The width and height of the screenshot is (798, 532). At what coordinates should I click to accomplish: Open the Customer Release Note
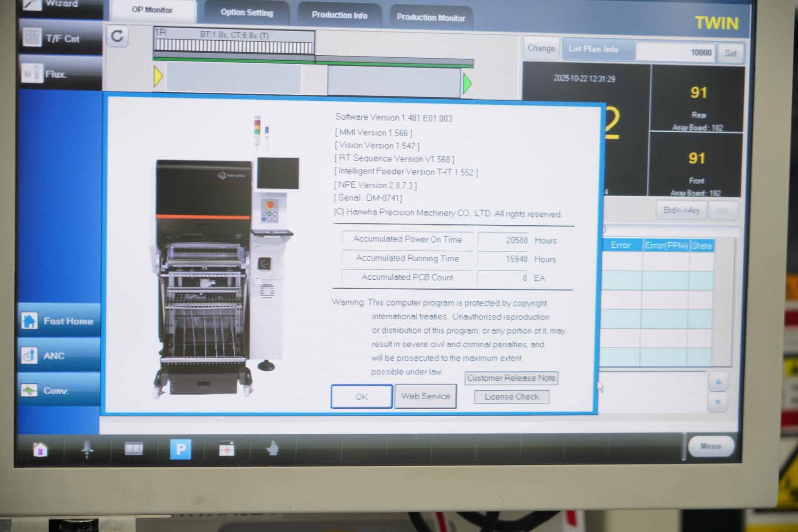pos(511,378)
